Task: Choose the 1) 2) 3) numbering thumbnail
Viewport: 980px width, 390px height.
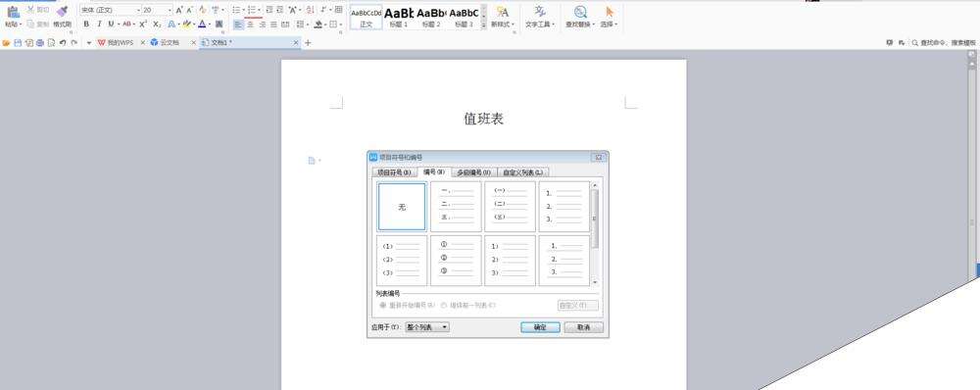Action: (x=510, y=260)
